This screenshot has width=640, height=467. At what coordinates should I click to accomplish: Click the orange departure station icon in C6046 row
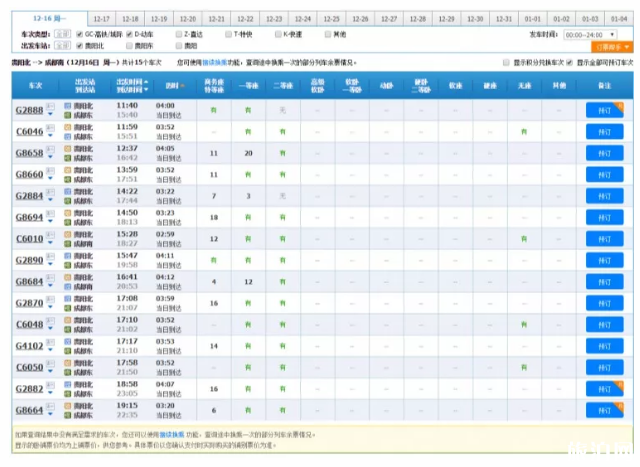click(x=68, y=127)
